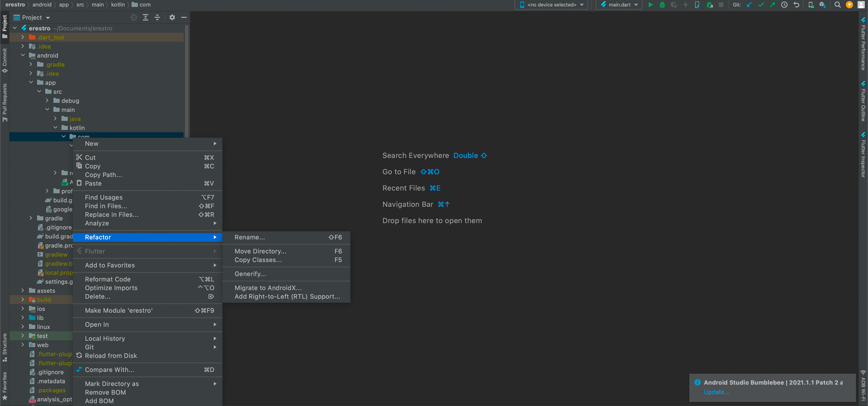Expand the .dart_tool folder
The height and width of the screenshot is (406, 868).
pos(23,37)
